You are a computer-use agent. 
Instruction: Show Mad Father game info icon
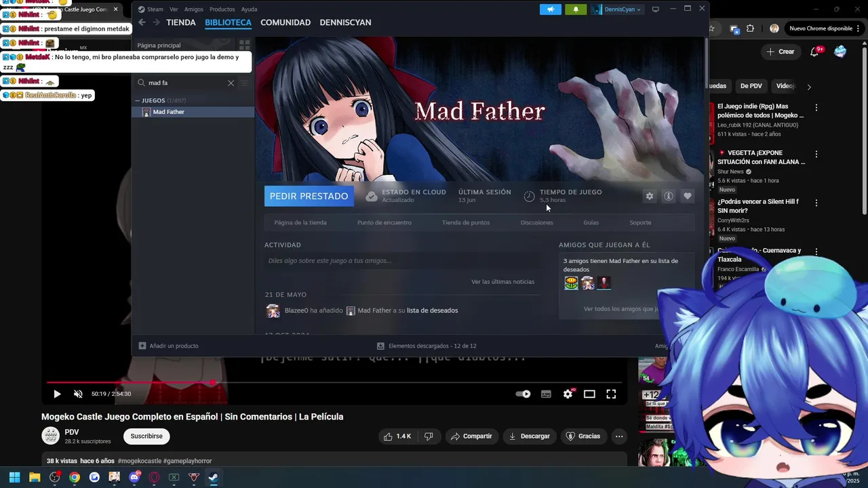(669, 196)
